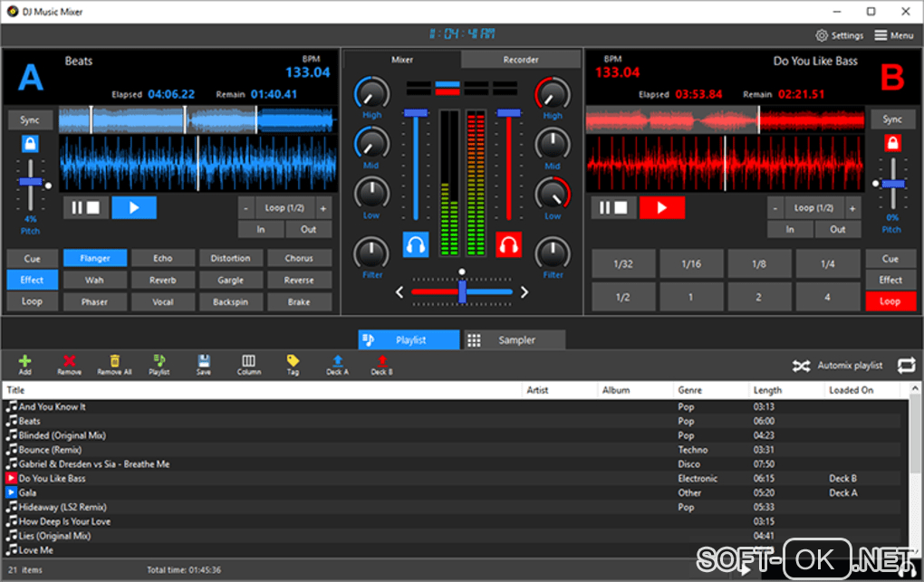The width and height of the screenshot is (924, 582).
Task: Click the crossfader slider handle
Action: coord(462,291)
